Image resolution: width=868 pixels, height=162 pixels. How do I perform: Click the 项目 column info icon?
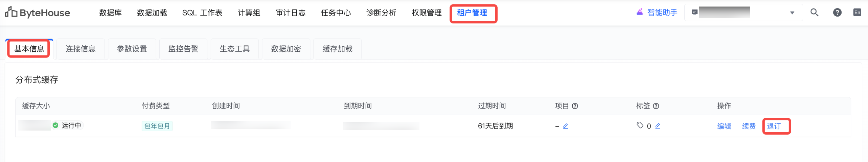tap(575, 106)
